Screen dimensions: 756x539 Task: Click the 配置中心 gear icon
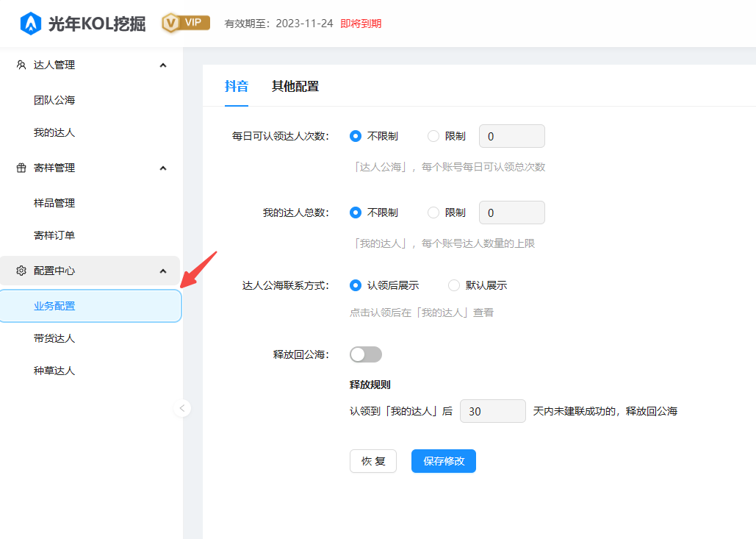coord(21,271)
